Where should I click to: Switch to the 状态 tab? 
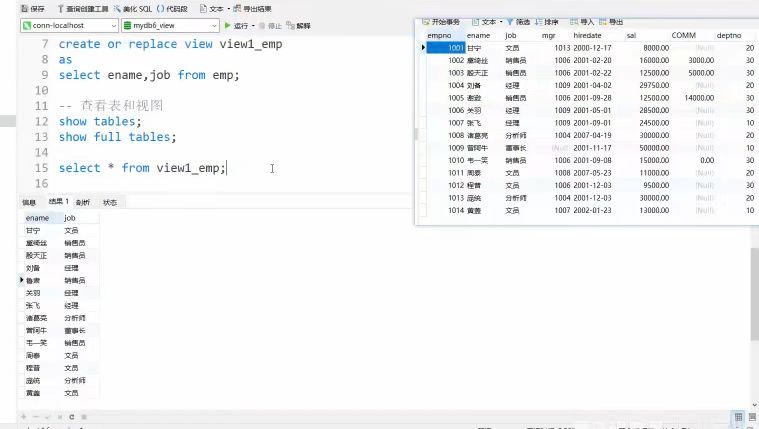coord(110,202)
